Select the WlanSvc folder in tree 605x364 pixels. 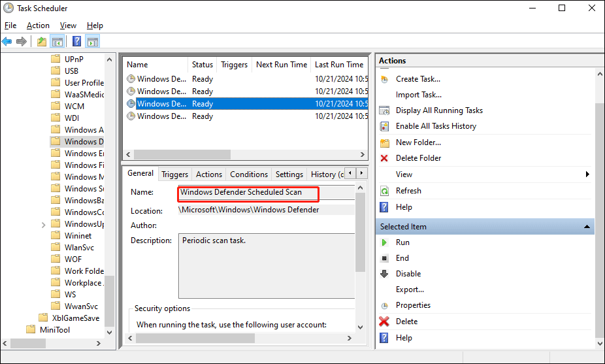coord(79,248)
